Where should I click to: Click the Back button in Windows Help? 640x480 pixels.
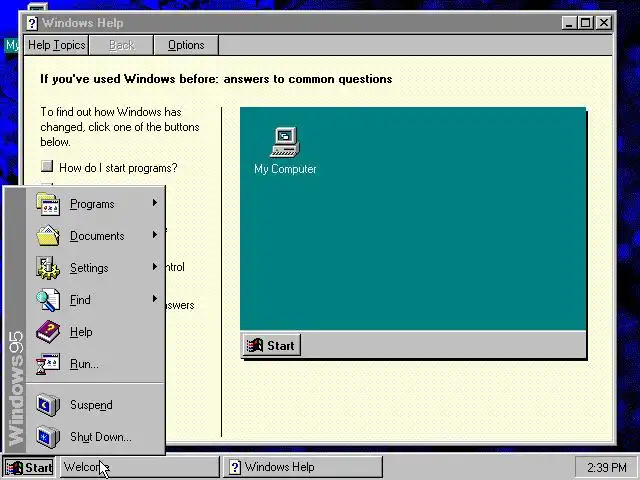[x=121, y=45]
